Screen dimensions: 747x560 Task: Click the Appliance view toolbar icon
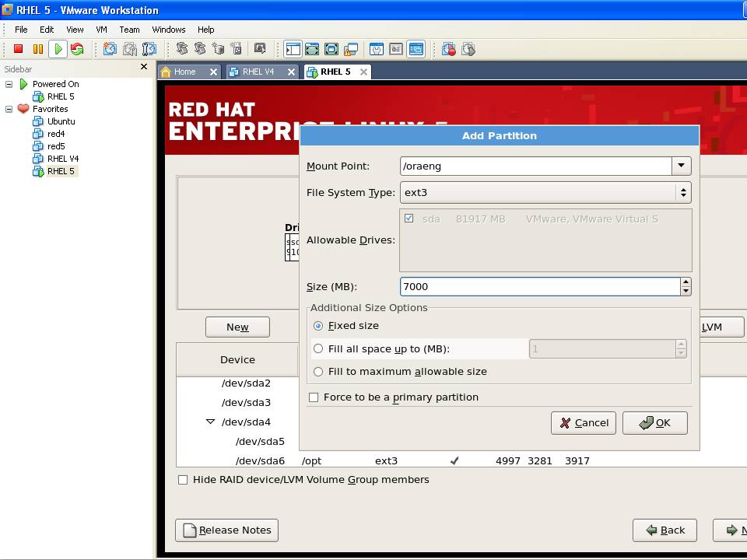click(x=396, y=49)
